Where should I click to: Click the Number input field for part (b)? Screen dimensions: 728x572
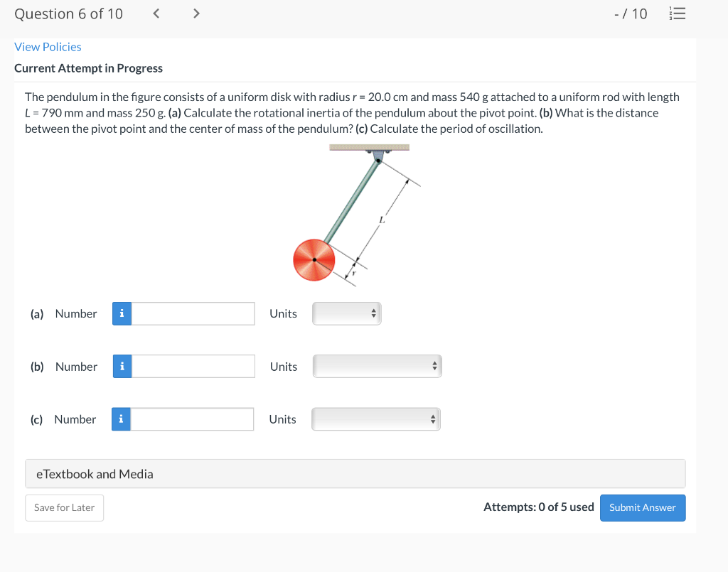pos(192,366)
